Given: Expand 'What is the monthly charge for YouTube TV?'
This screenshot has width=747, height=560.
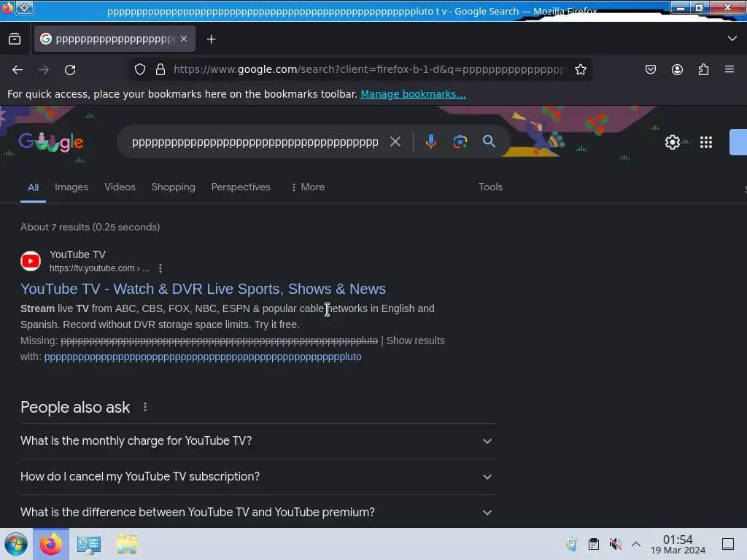Looking at the screenshot, I should click(x=258, y=441).
